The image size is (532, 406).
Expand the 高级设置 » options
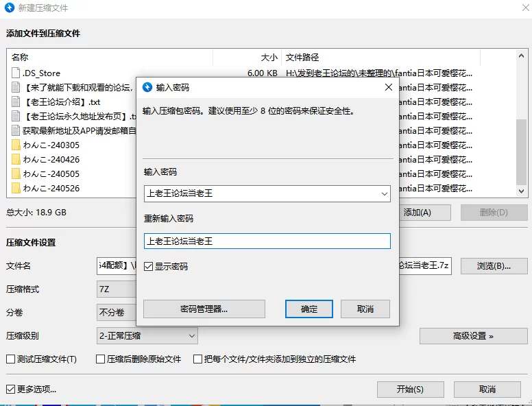pos(472,336)
